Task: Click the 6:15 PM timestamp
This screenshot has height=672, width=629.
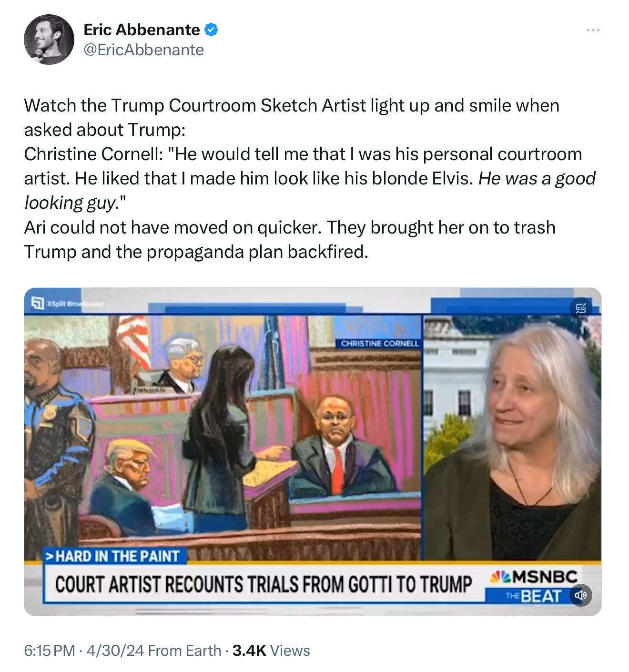Action: 50,651
